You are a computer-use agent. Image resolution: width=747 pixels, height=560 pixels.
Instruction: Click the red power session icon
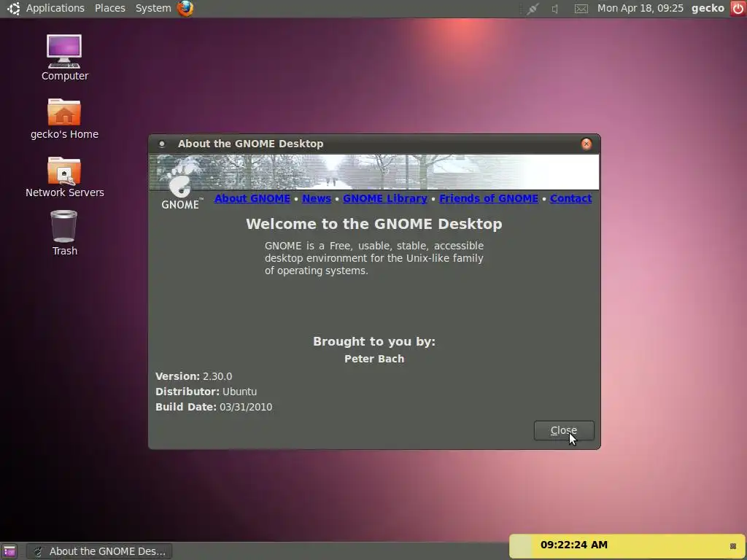pos(738,8)
